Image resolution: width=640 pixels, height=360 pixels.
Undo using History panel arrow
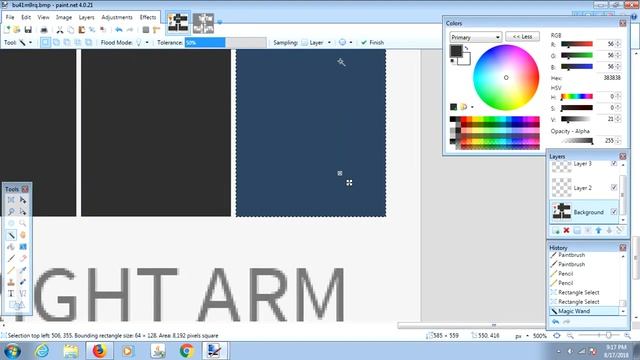coord(556,322)
